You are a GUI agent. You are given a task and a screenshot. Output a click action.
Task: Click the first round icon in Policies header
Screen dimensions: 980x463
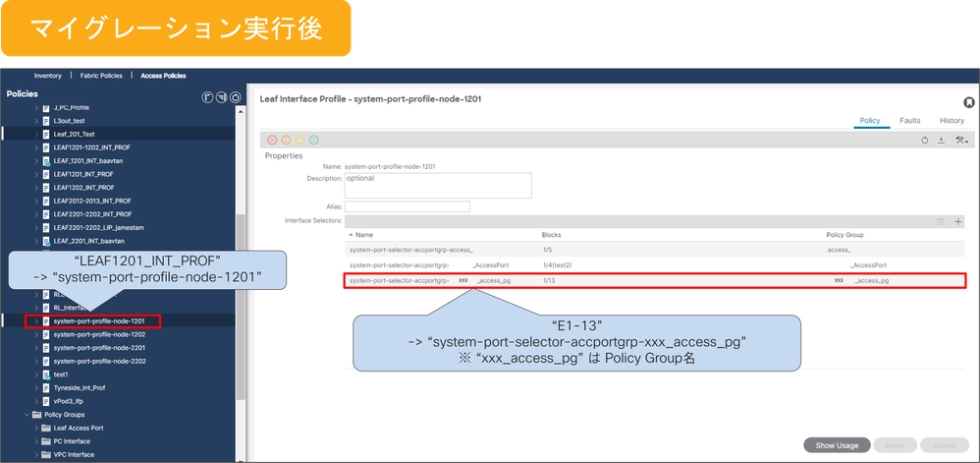click(x=207, y=97)
